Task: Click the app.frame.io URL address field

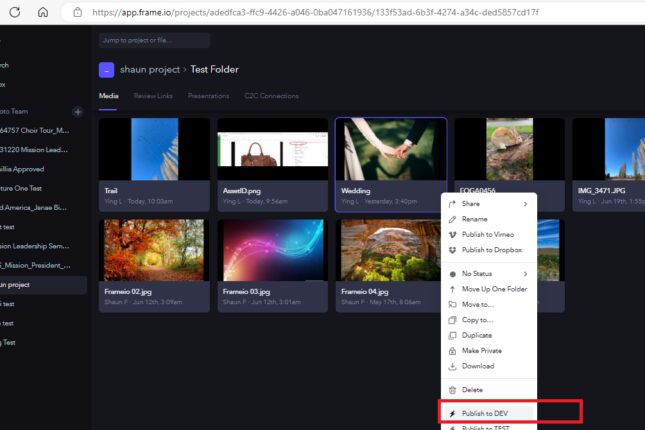Action: 315,12
